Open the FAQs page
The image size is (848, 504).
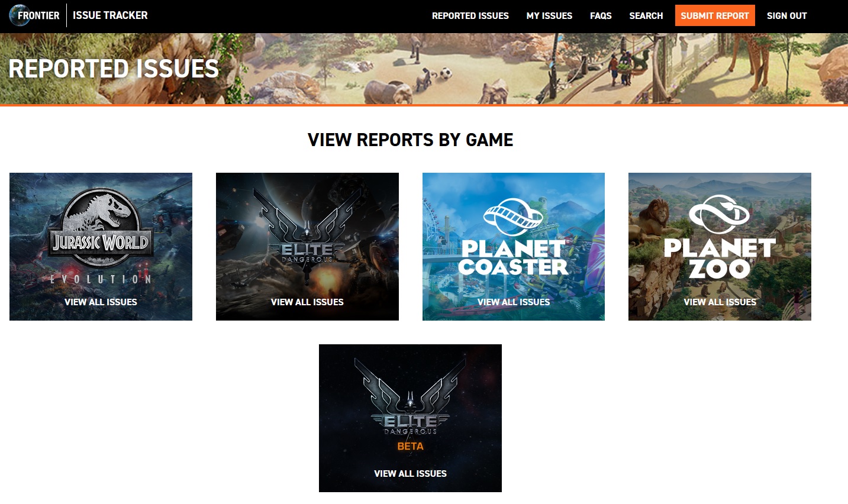(601, 16)
